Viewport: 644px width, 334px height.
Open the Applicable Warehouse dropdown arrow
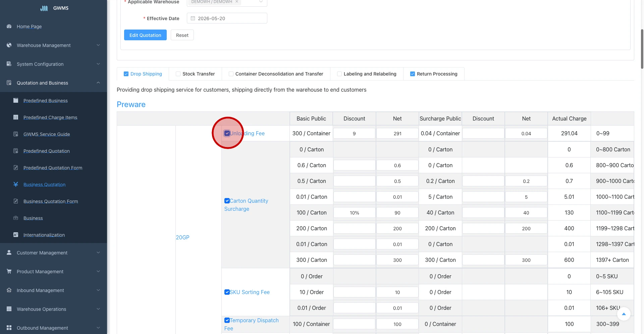pyautogui.click(x=261, y=2)
